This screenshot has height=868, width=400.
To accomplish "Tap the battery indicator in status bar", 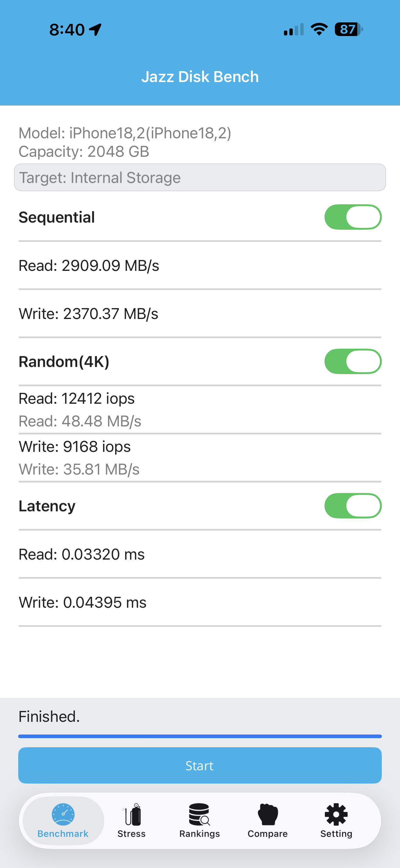I will click(x=348, y=29).
